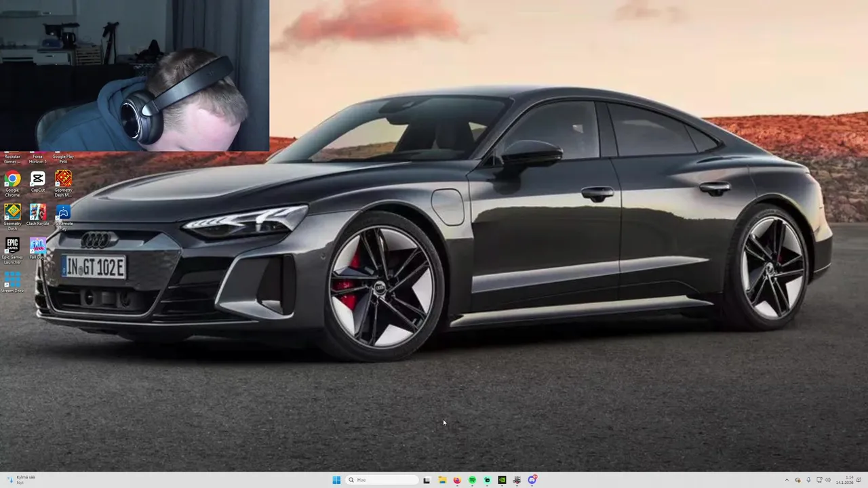Open Discord from the taskbar
The height and width of the screenshot is (488, 868).
[x=532, y=480]
